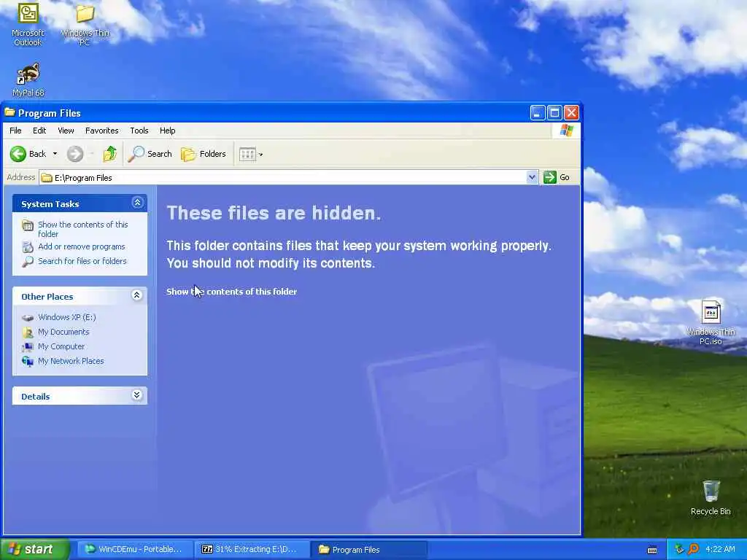The image size is (747, 560).
Task: Open the Tools menu
Action: point(139,131)
